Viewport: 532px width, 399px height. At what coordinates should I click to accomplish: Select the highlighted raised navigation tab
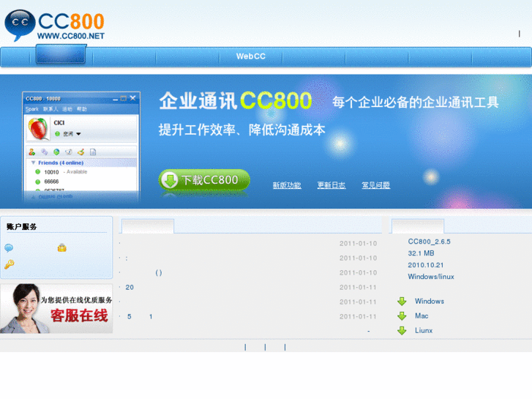(x=61, y=54)
